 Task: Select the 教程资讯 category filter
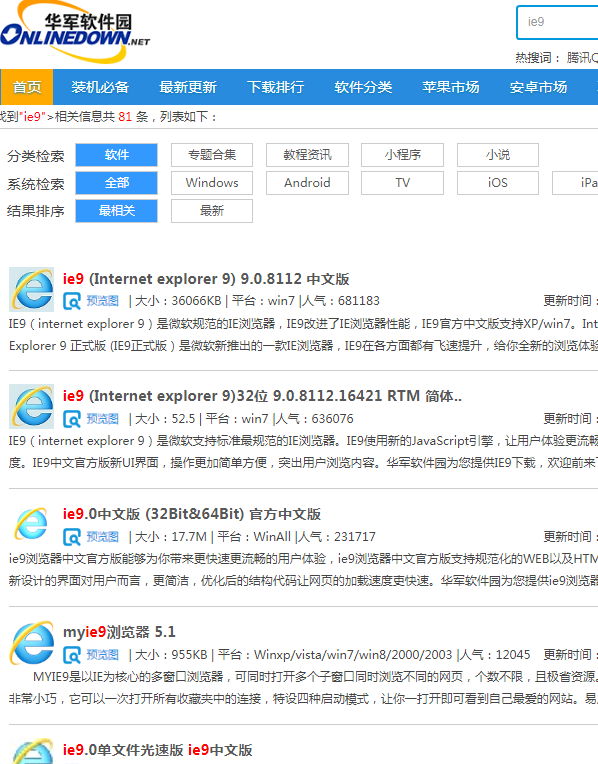pyautogui.click(x=308, y=155)
